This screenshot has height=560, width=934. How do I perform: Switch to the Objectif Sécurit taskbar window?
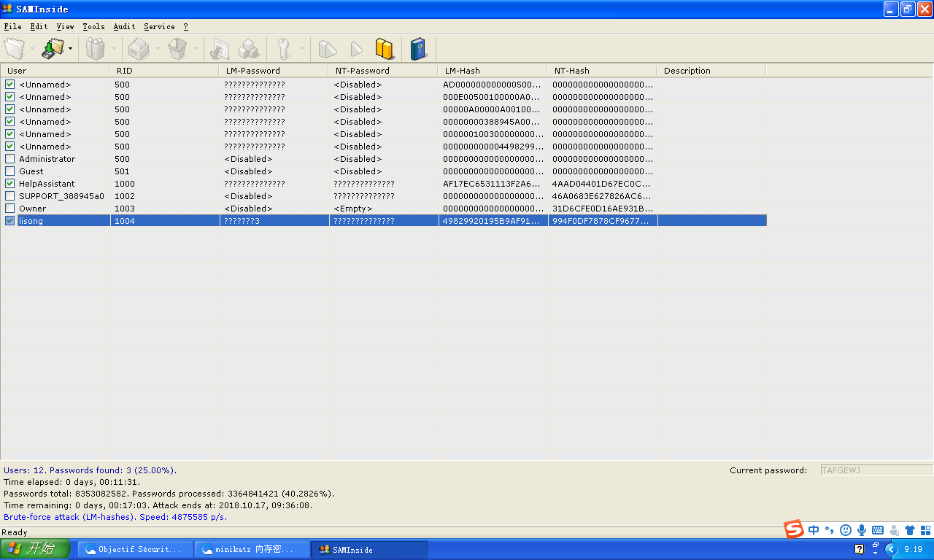[135, 549]
